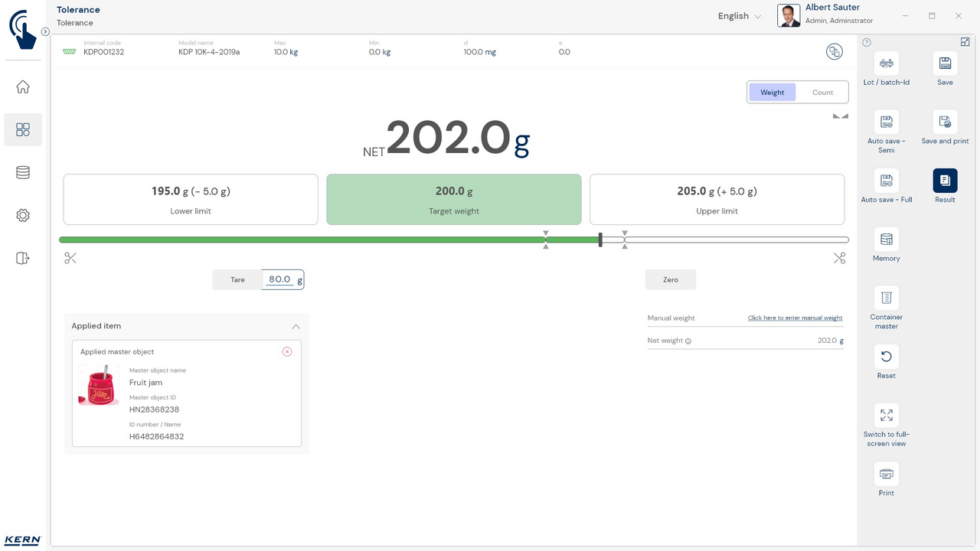
Task: Expand the left sidebar navigation arrow
Action: (x=45, y=32)
